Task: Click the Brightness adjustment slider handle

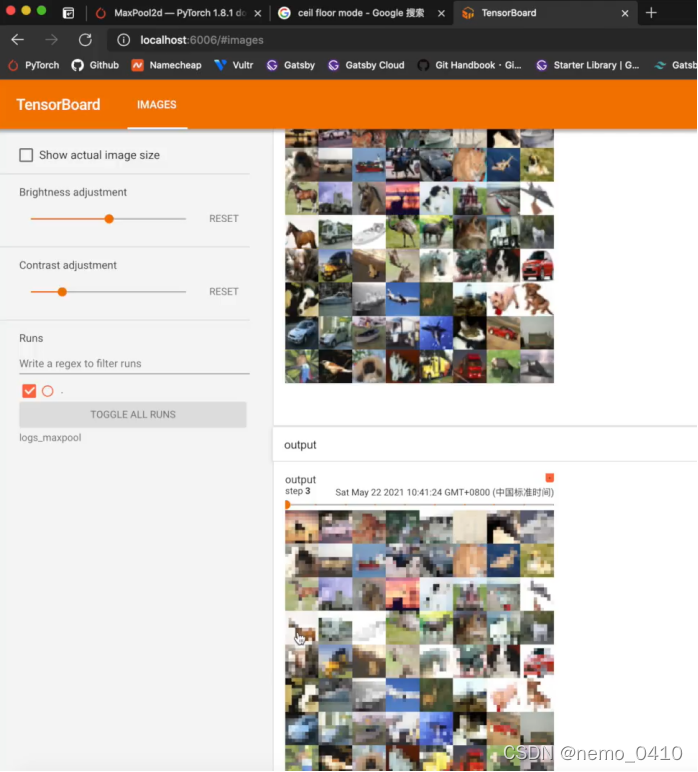Action: (x=109, y=219)
